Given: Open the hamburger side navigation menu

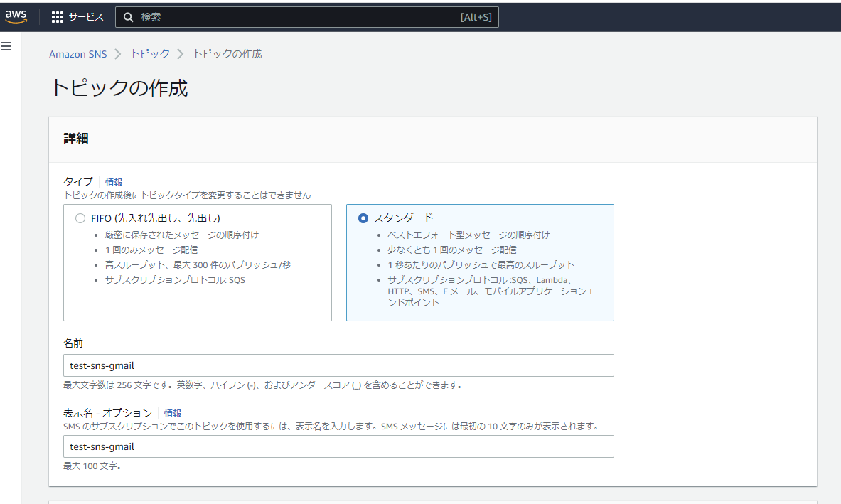Looking at the screenshot, I should [x=6, y=47].
